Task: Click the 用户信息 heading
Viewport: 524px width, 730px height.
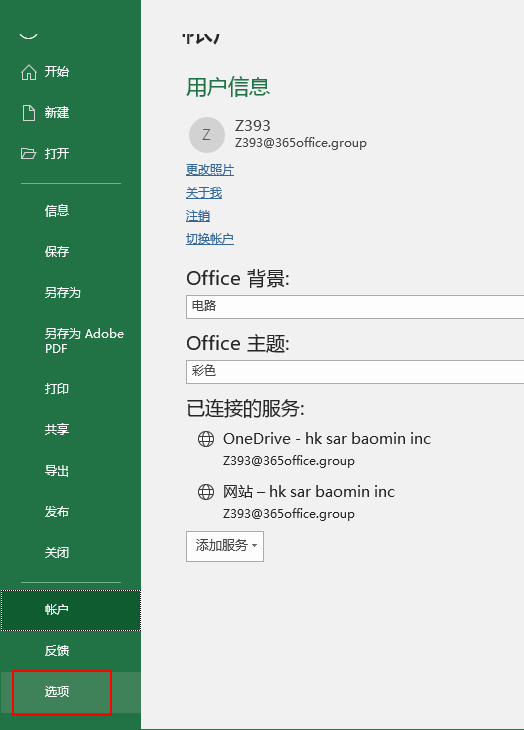Action: click(228, 87)
